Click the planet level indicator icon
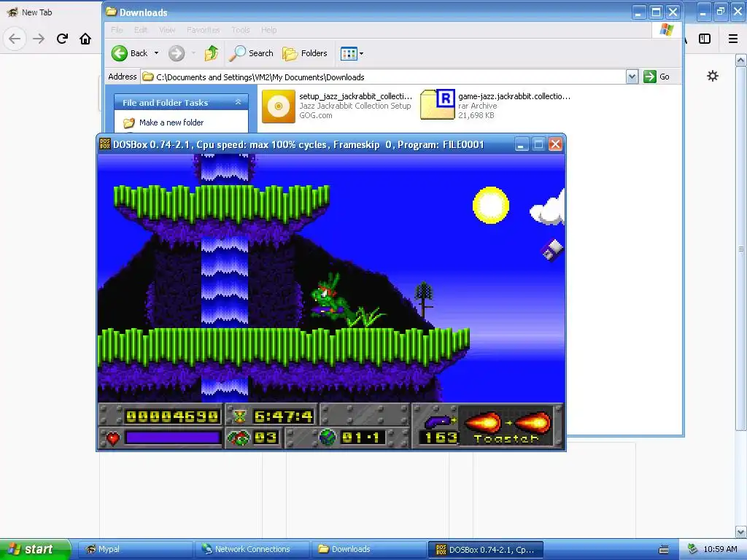Image resolution: width=747 pixels, height=560 pixels. 327,437
